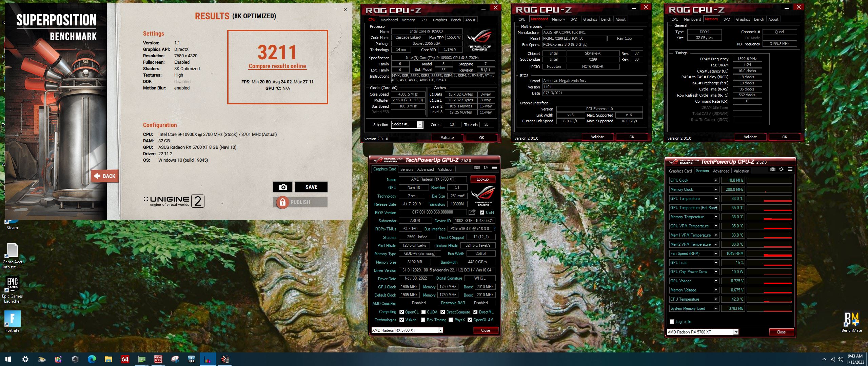Click the BIOS export share icon in GPU-Z
Viewport: 868px width, 366px height.
(472, 212)
